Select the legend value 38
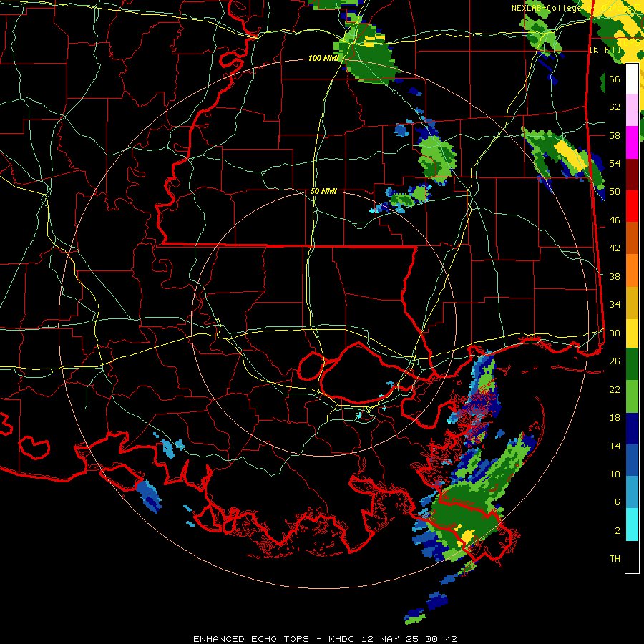The width and height of the screenshot is (644, 644). pyautogui.click(x=615, y=276)
